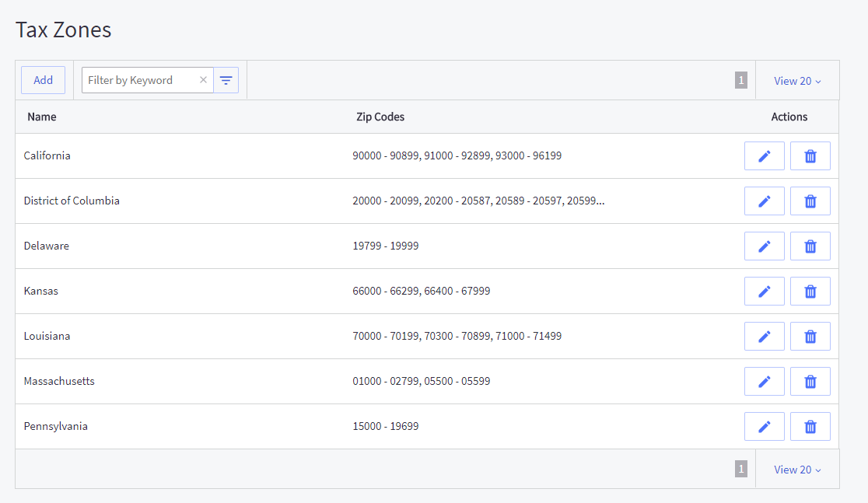Select the California name cell
This screenshot has width=868, height=503.
47,155
